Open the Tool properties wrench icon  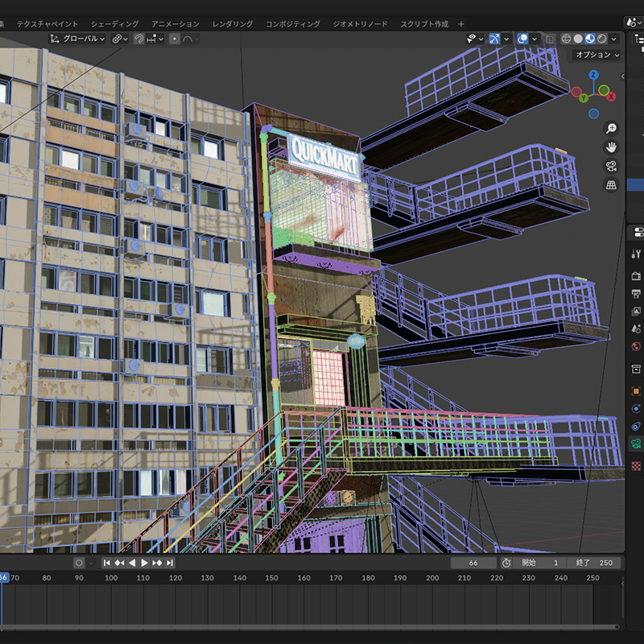tap(636, 254)
